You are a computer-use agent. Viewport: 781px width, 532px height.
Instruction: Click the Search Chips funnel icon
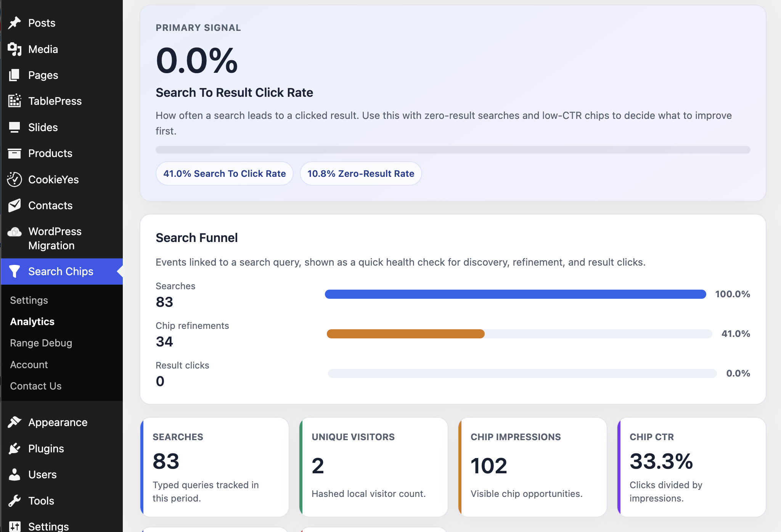pyautogui.click(x=14, y=271)
